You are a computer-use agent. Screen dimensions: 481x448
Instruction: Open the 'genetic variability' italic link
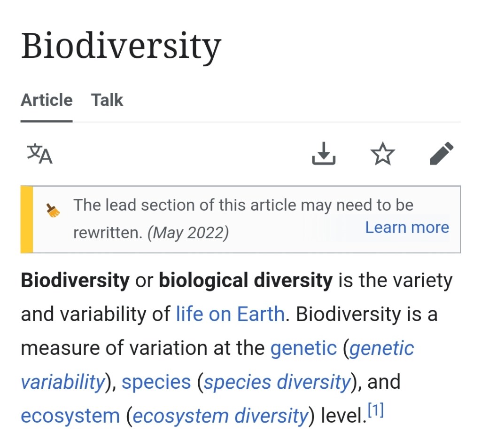pyautogui.click(x=62, y=382)
